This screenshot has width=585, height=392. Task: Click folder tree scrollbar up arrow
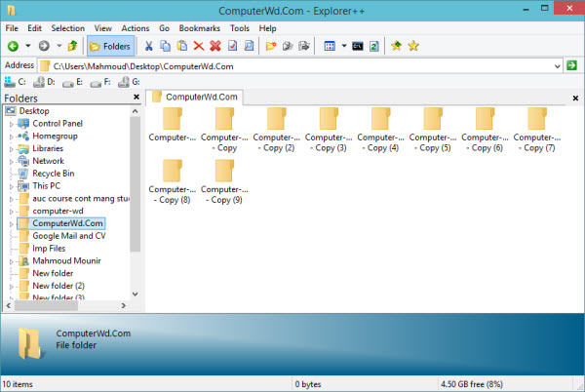136,111
